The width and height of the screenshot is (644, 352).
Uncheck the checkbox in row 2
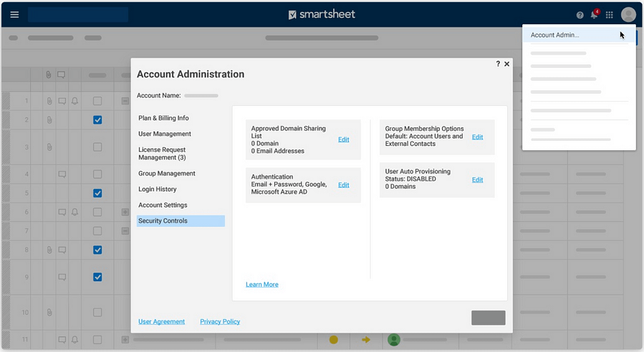(97, 119)
